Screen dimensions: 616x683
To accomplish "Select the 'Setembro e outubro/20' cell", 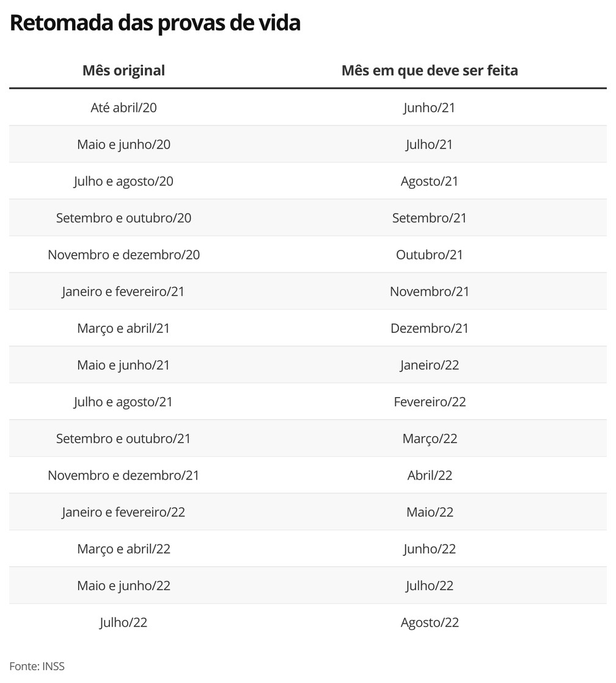I will tap(123, 218).
